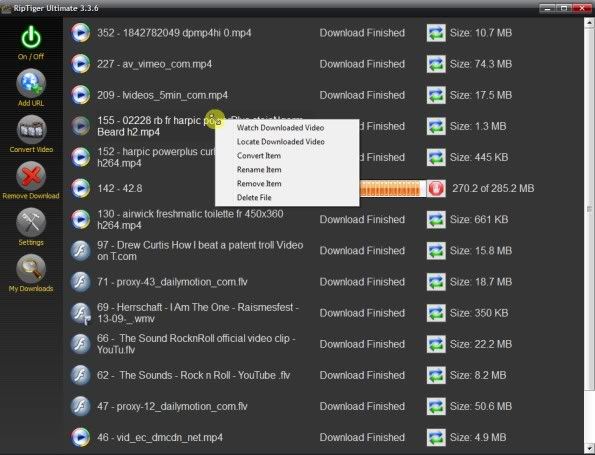Open the Add URL globe icon

[x=31, y=83]
